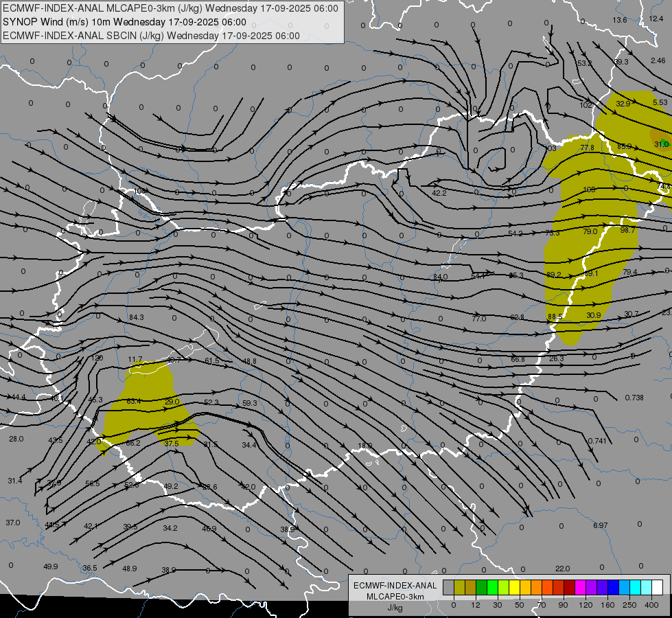Click the legend tick label 250

click(x=629, y=605)
